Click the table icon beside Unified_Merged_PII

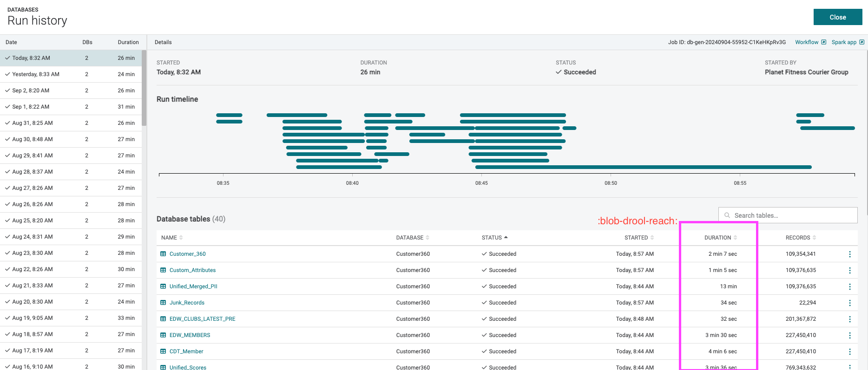(x=163, y=286)
